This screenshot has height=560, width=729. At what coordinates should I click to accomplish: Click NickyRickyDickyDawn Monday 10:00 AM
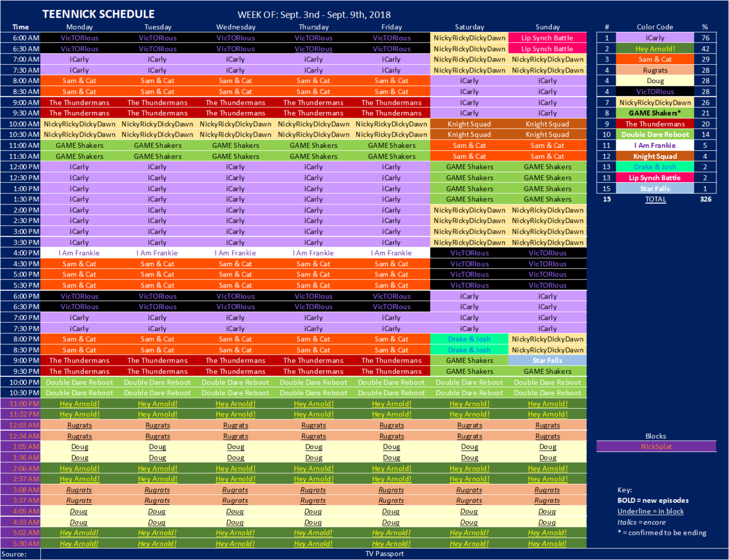click(x=79, y=123)
